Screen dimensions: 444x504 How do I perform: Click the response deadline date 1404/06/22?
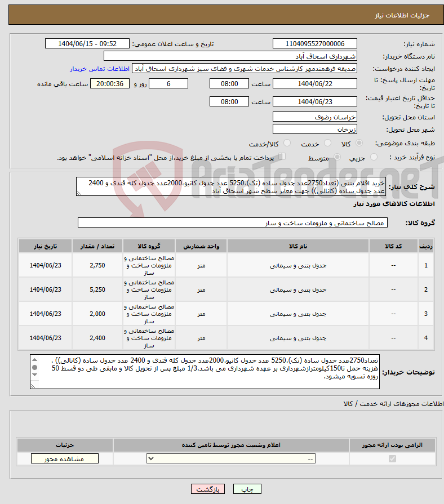tap(315, 84)
